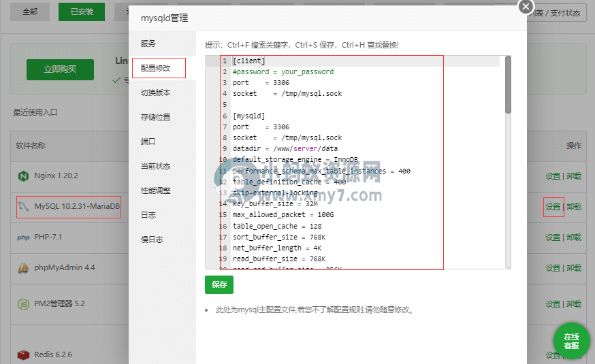Click the PM2管理器 5.2 software name
The width and height of the screenshot is (595, 364).
[60, 303]
